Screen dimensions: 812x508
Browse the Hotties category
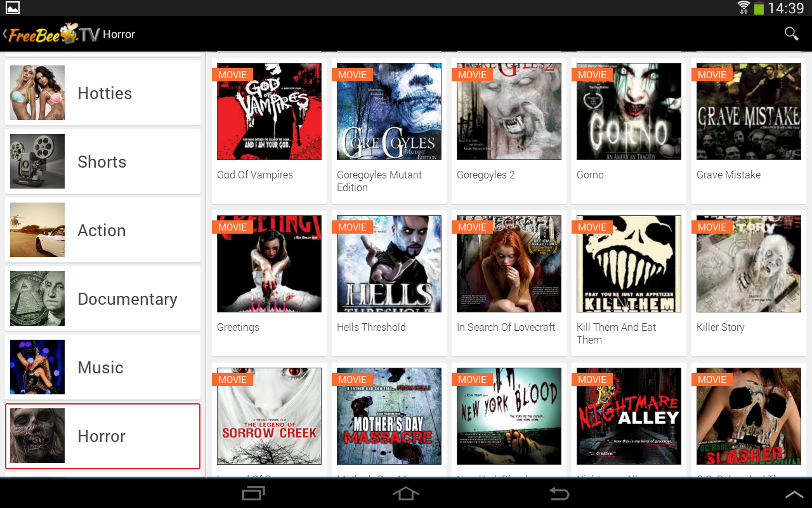(x=102, y=93)
